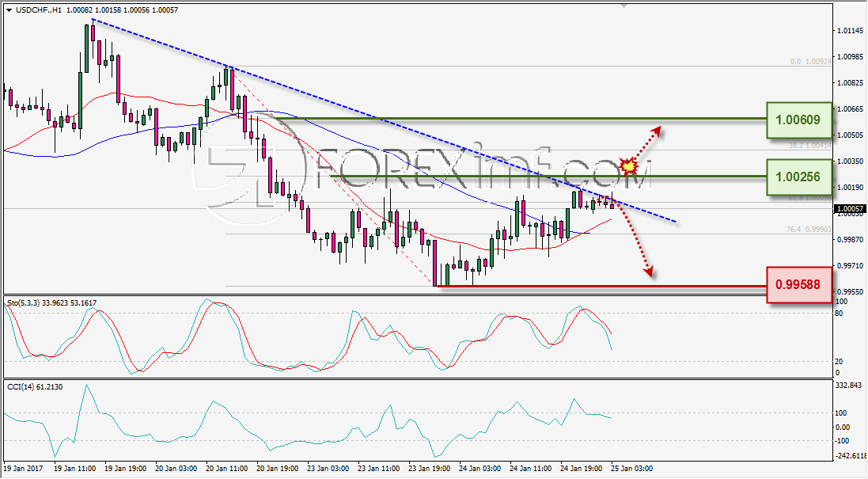Click the red 0.99588 support label
The height and width of the screenshot is (479, 868).
coord(799,285)
